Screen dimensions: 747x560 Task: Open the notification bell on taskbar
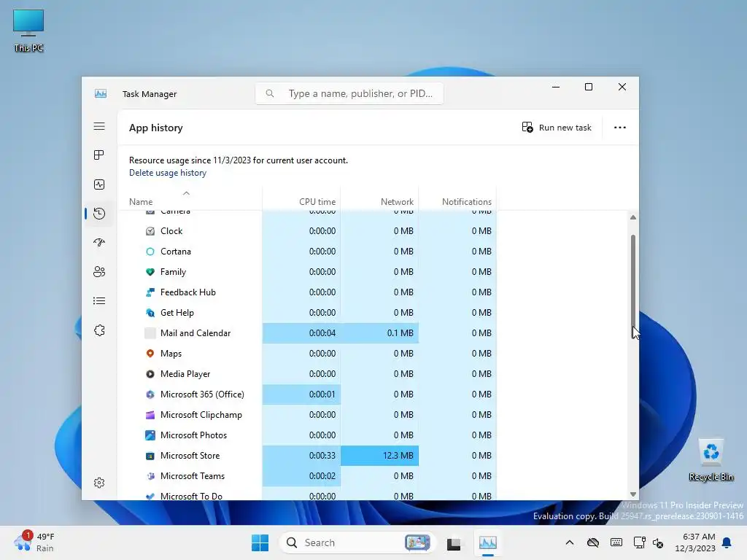pyautogui.click(x=727, y=542)
